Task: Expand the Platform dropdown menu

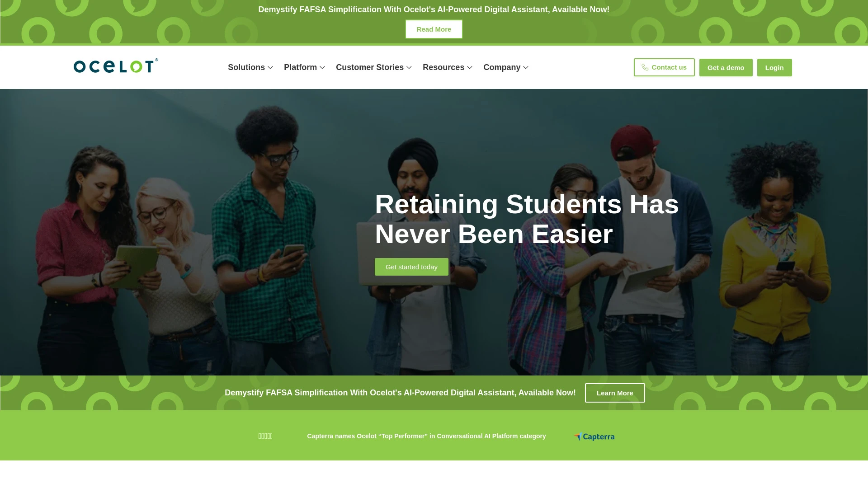Action: coord(305,67)
